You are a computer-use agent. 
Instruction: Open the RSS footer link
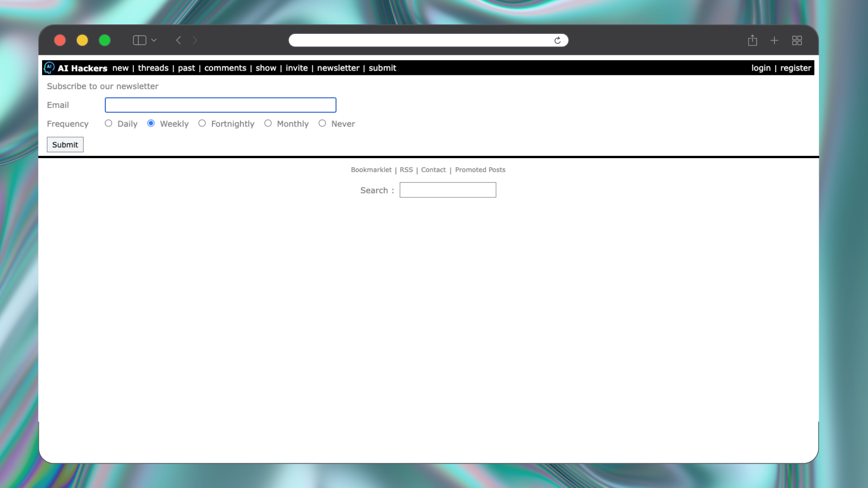406,170
